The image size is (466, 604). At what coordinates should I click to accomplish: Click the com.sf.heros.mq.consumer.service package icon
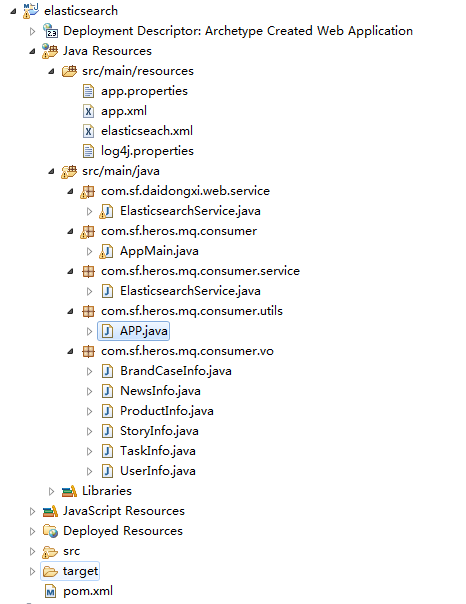pyautogui.click(x=88, y=271)
